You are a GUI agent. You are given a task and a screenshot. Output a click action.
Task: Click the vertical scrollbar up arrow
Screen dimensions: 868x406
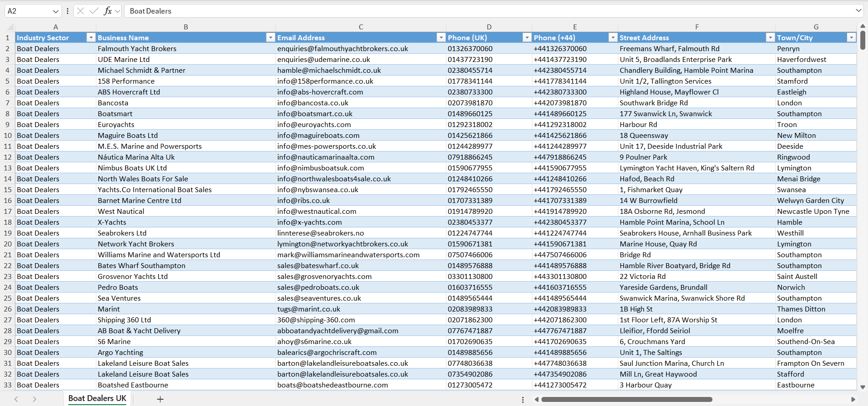coord(863,26)
